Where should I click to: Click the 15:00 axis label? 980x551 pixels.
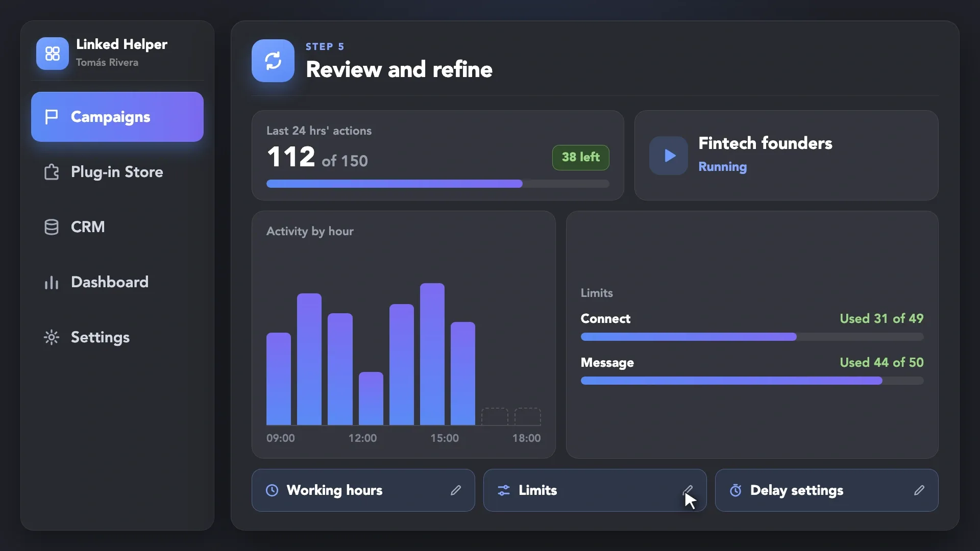click(445, 438)
